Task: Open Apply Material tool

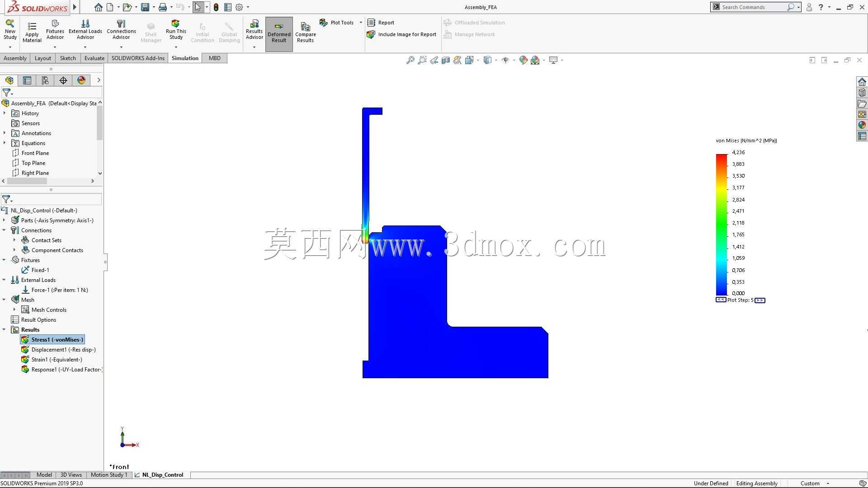Action: click(x=32, y=32)
